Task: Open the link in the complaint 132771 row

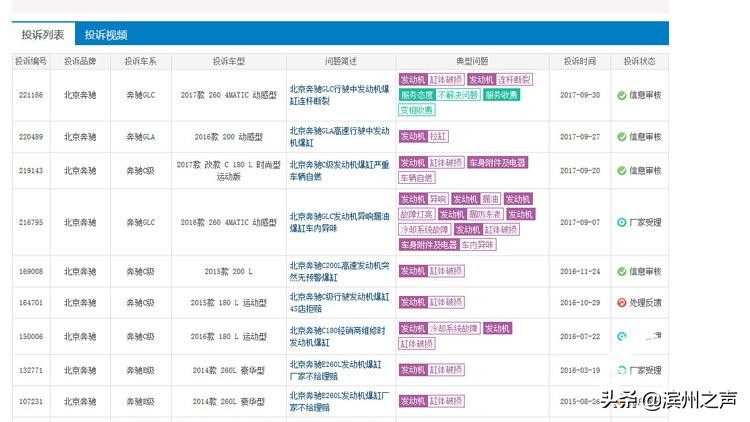Action: click(335, 370)
